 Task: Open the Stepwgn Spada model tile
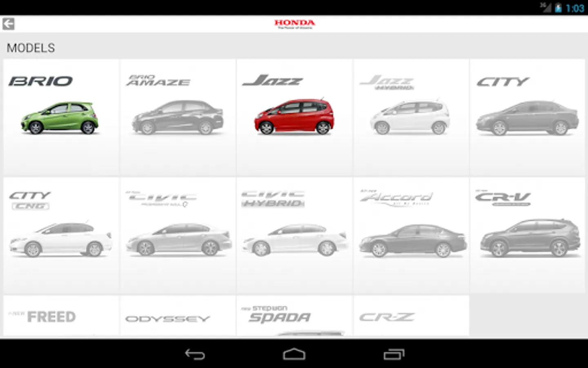(x=294, y=316)
